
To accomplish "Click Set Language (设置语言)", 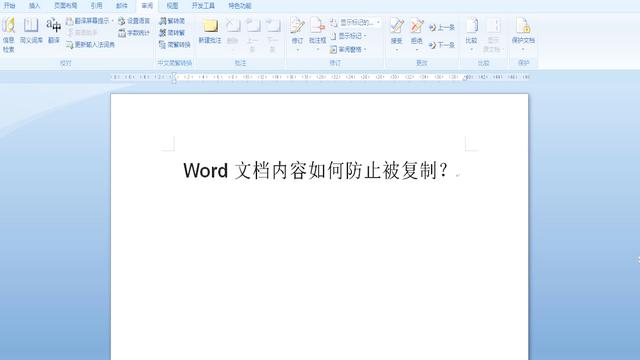I will 134,21.
